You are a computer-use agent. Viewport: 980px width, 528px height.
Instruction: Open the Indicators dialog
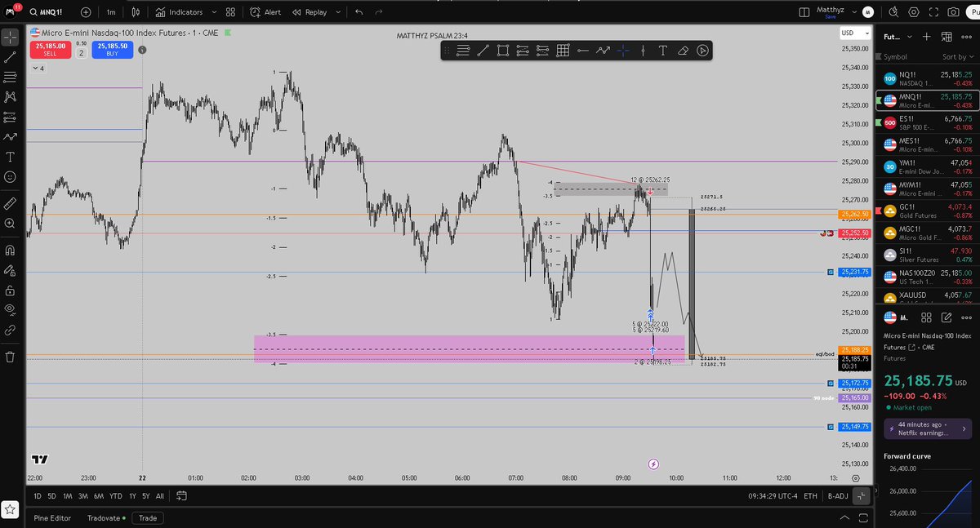(x=180, y=12)
